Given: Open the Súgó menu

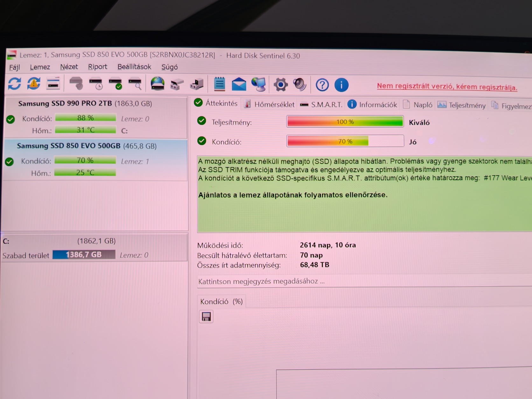Looking at the screenshot, I should tap(170, 67).
